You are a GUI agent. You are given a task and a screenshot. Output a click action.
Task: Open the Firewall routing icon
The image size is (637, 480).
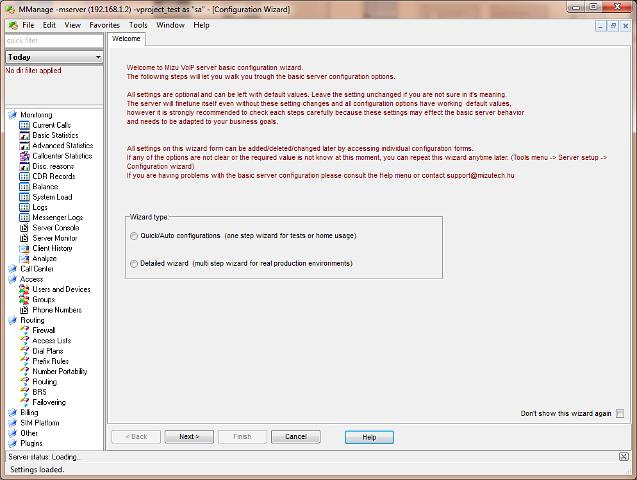point(25,330)
